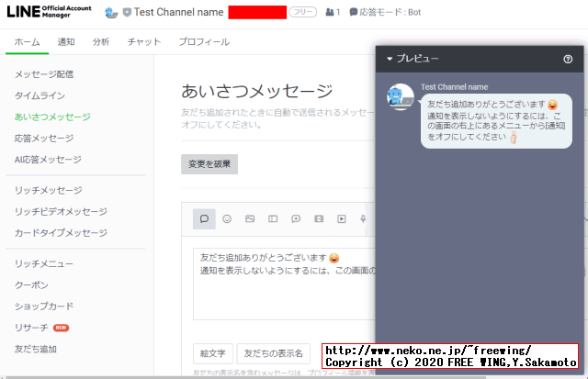Click the NEW badge next to リサーチ
Screen dimensions: 588x379
(61, 328)
